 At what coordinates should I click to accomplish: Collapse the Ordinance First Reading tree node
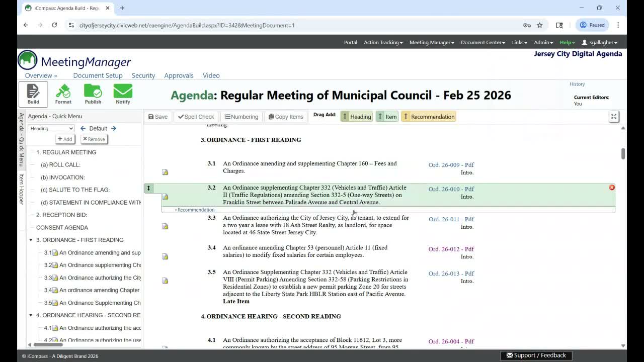point(31,240)
